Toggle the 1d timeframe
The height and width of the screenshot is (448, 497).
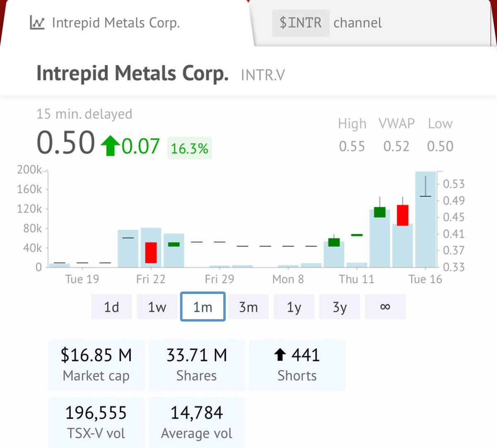pos(111,307)
